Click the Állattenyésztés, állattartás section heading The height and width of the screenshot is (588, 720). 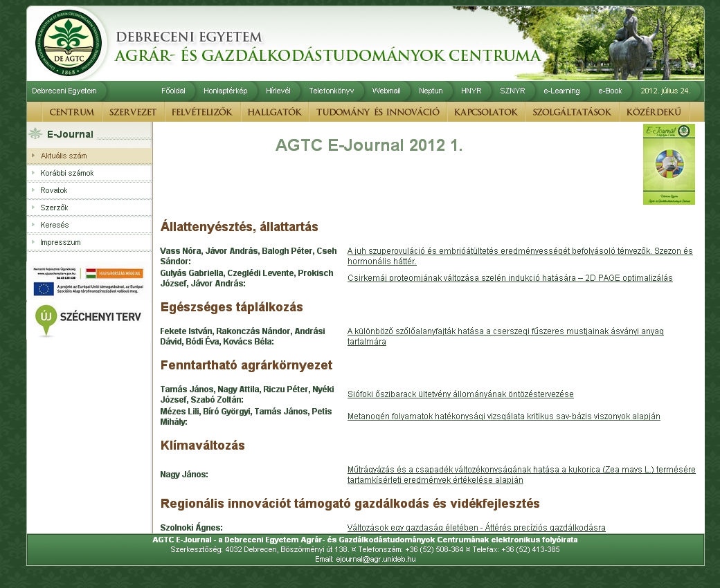pyautogui.click(x=240, y=227)
